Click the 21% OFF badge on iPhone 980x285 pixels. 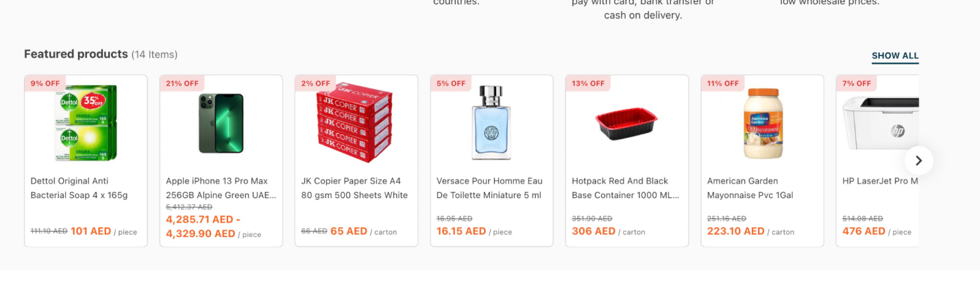coord(182,84)
